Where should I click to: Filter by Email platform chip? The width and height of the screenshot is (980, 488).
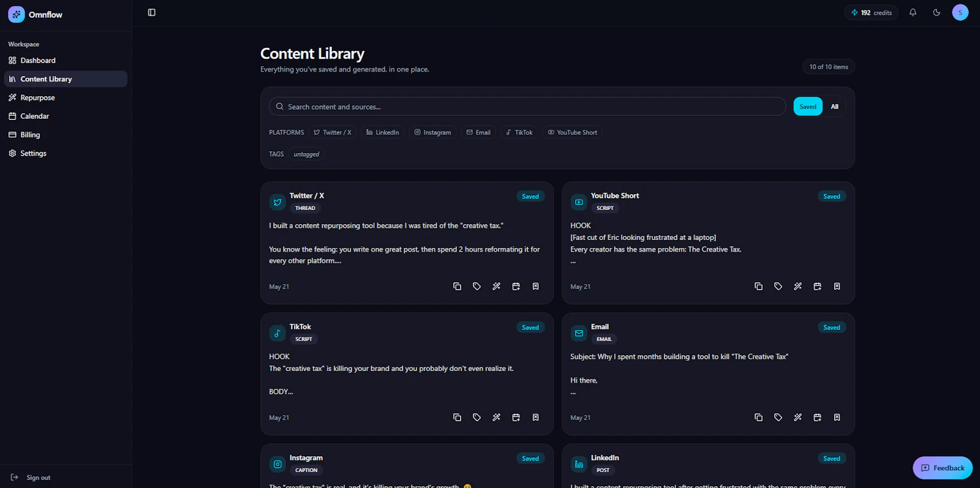[x=478, y=132]
